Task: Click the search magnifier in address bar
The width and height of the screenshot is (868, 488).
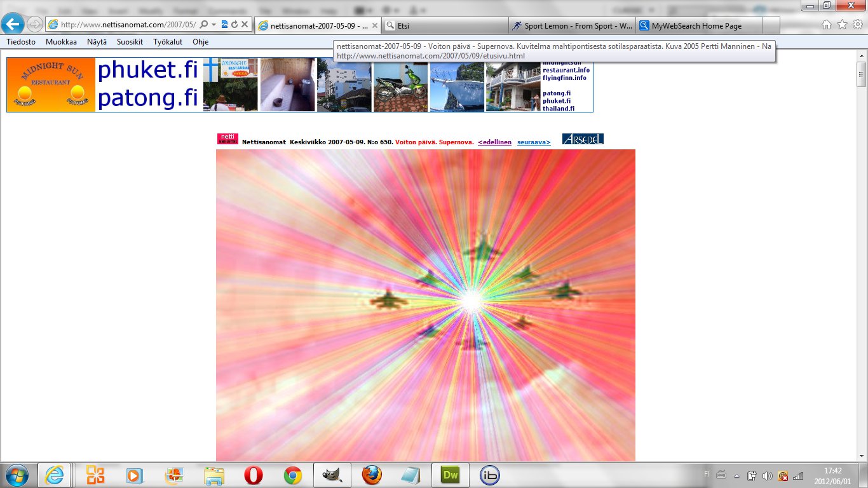Action: tap(204, 25)
